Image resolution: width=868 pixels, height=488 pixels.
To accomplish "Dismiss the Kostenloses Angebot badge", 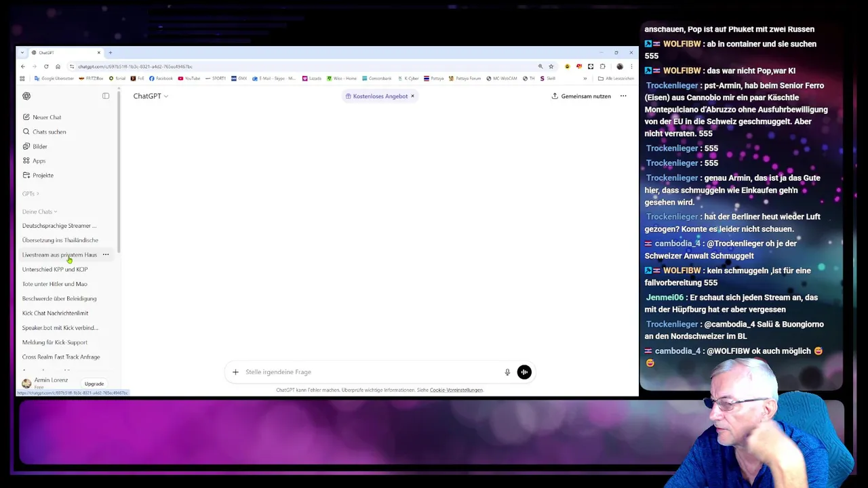I will pyautogui.click(x=412, y=96).
